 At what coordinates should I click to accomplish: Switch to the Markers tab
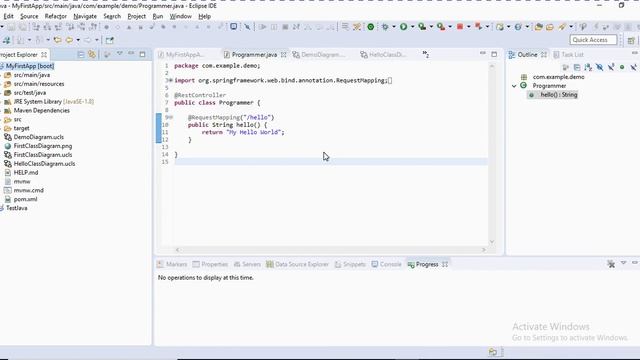coord(172,264)
